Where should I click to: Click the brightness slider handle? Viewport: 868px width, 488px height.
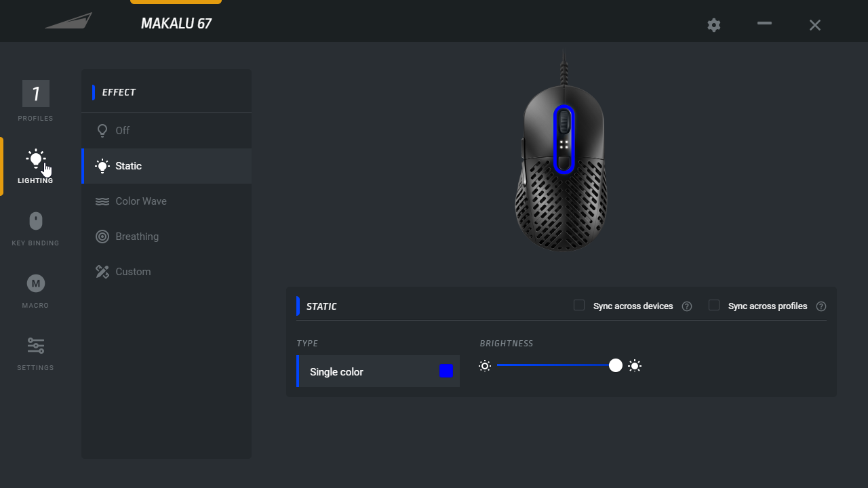tap(616, 365)
